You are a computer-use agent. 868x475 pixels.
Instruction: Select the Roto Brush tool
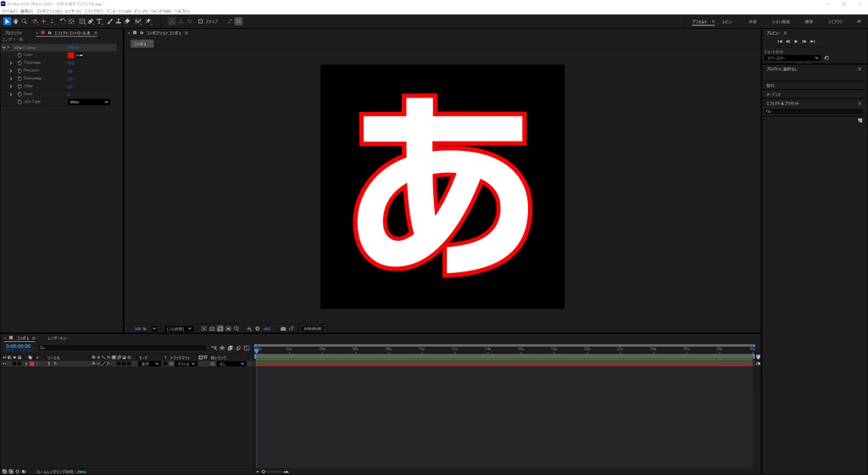(x=138, y=21)
